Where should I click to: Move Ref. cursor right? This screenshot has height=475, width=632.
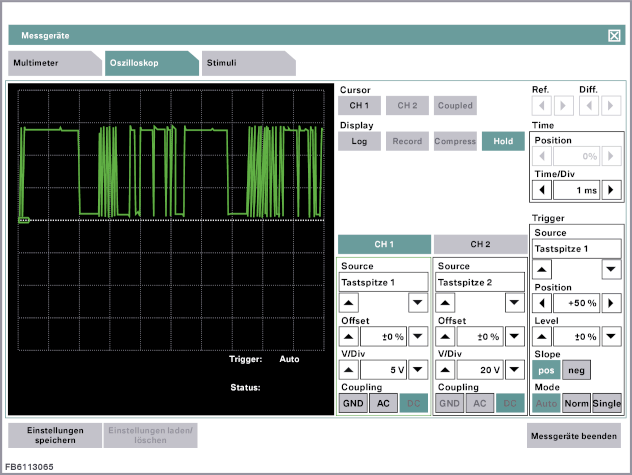563,106
